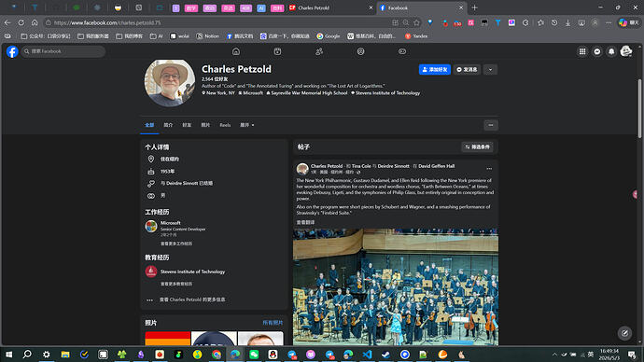
Task: Open the Facebook menu grid icon
Action: pos(582,51)
